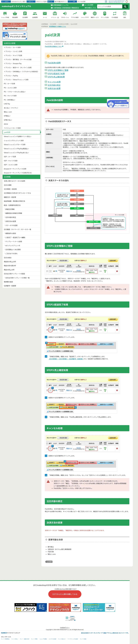Select イプシロン：Amazon Pay in sidebar
The height and width of the screenshot is (644, 138).
click(x=21, y=64)
